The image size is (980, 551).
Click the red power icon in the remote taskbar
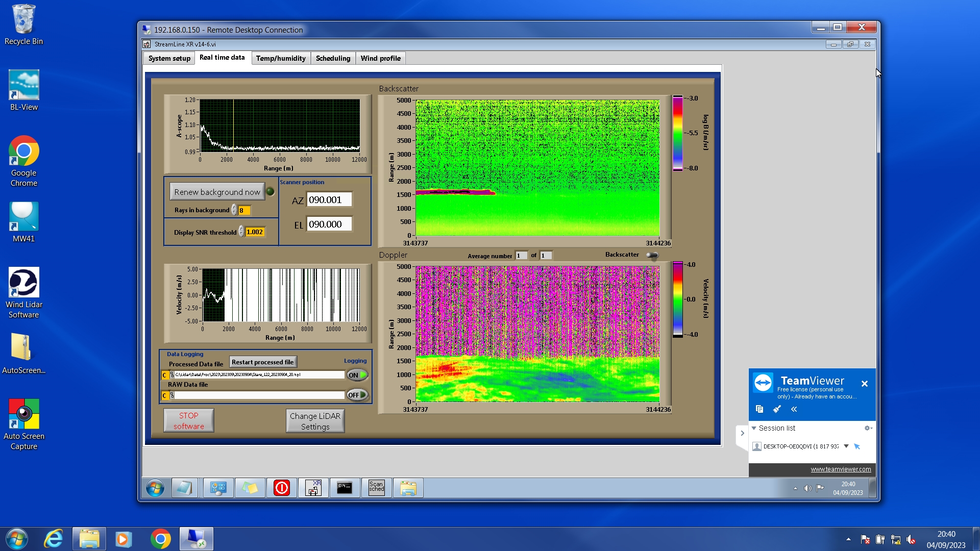tap(282, 488)
